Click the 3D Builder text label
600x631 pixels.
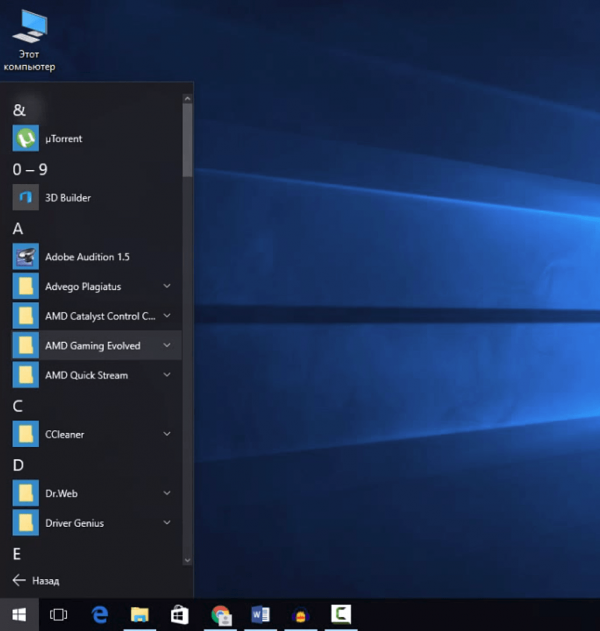click(68, 198)
